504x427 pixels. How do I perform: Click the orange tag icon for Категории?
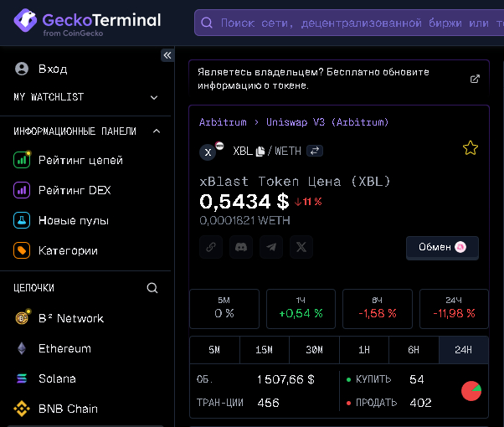click(x=22, y=250)
